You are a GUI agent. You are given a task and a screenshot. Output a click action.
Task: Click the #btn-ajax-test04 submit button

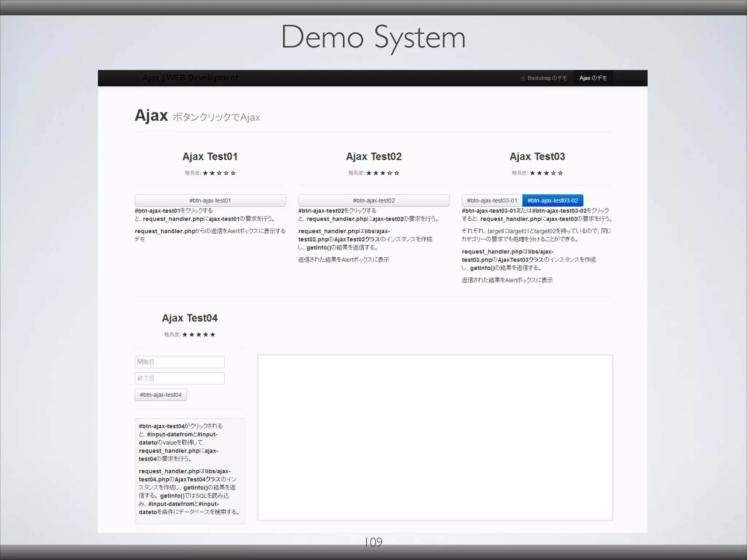pyautogui.click(x=161, y=395)
